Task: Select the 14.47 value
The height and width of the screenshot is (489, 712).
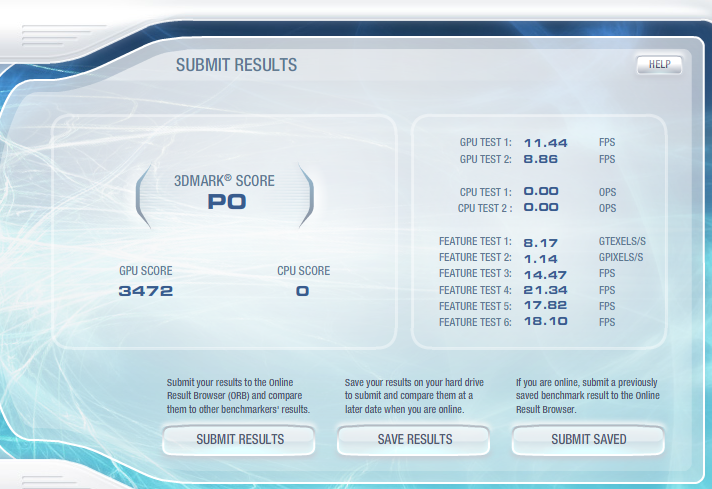Action: [x=545, y=275]
